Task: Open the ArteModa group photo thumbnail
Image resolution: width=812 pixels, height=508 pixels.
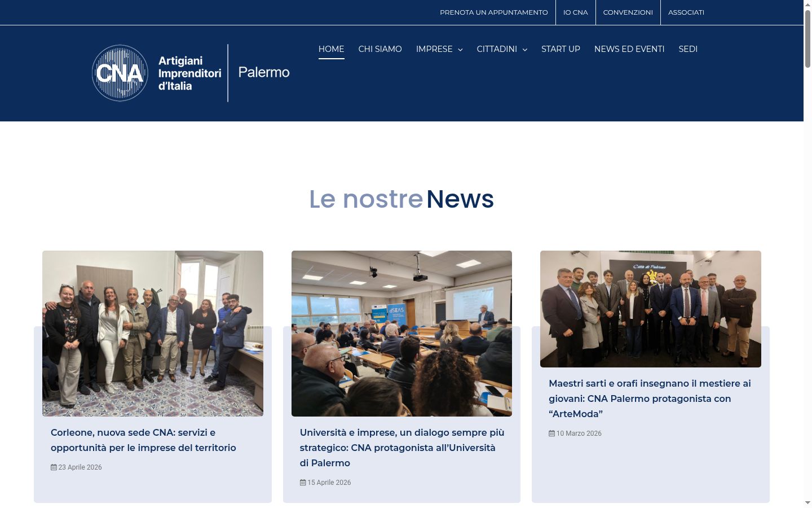Action: point(651,309)
